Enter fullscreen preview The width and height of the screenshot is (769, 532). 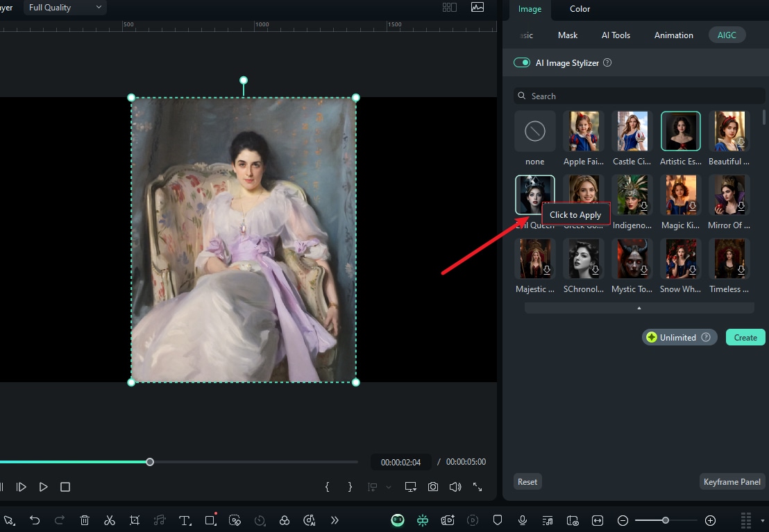478,487
